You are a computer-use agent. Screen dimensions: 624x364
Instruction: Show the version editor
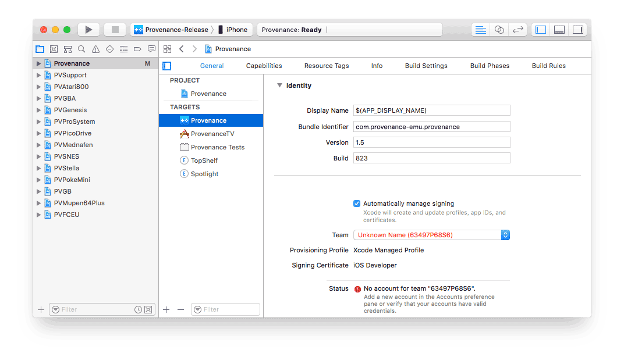(x=517, y=30)
